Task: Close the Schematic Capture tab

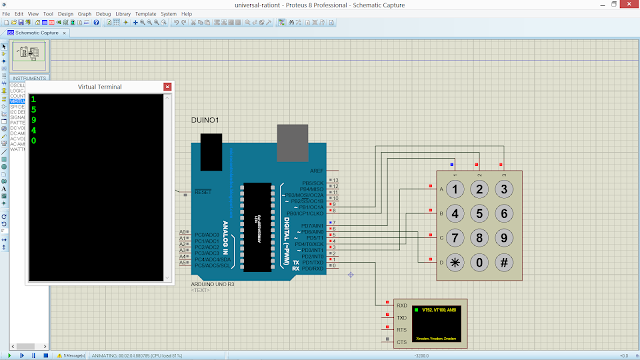Action: (x=64, y=33)
